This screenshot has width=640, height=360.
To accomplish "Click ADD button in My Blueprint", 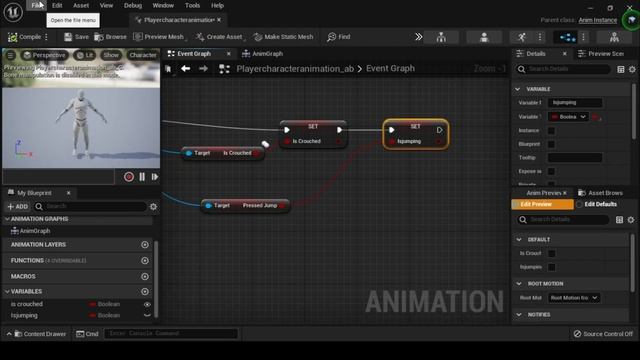I will point(18,207).
